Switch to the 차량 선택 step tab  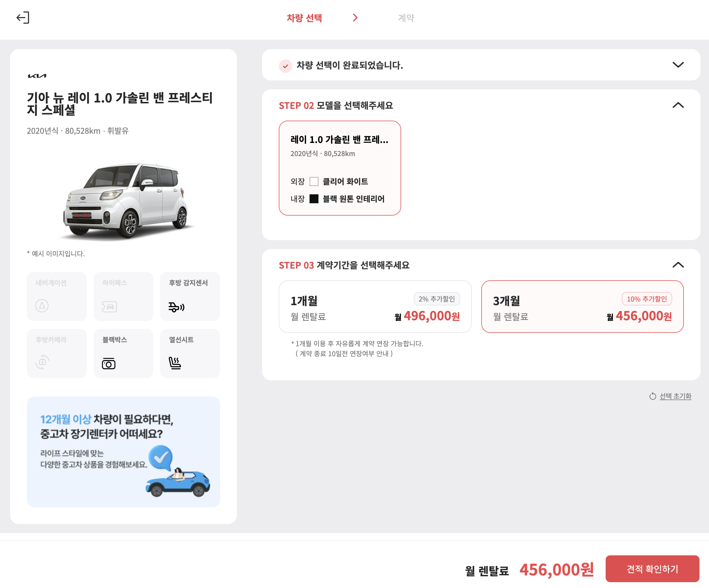coord(304,18)
